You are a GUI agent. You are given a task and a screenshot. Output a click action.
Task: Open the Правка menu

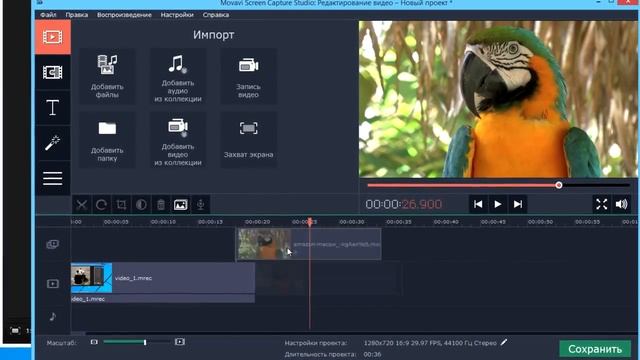(x=77, y=15)
